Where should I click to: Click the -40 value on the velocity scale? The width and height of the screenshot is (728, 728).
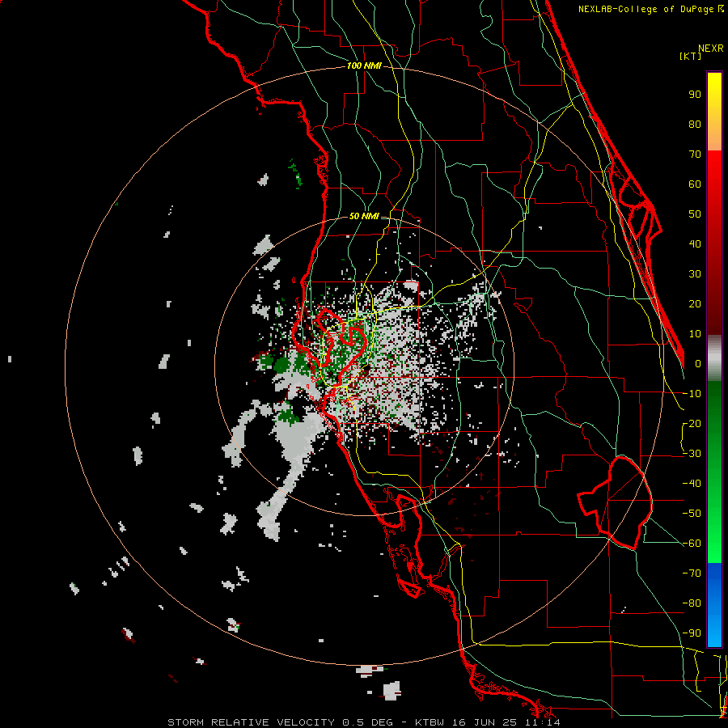pyautogui.click(x=692, y=484)
